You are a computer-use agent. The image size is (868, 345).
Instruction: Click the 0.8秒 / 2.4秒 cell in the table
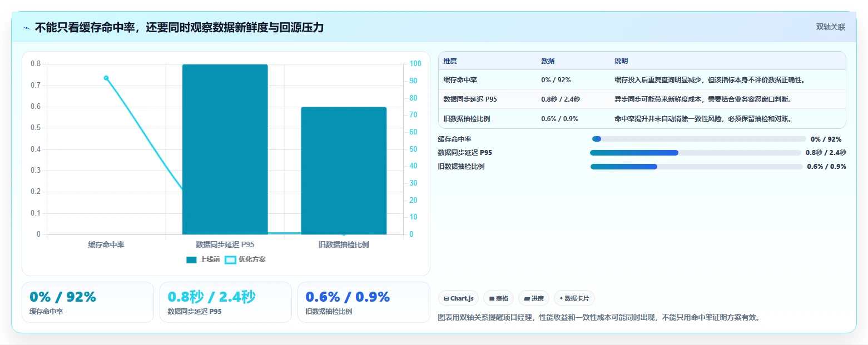561,99
